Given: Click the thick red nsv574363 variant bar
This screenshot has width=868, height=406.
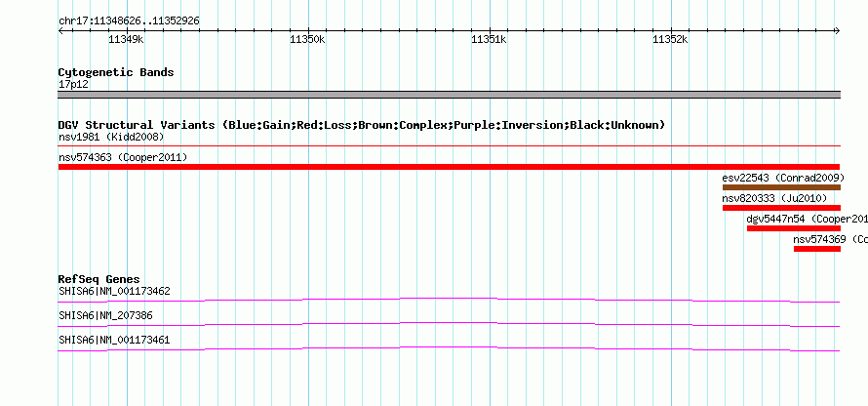Looking at the screenshot, I should point(449,167).
